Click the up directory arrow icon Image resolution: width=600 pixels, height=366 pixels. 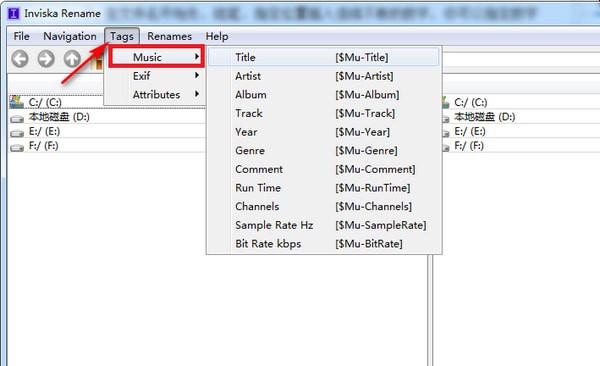coord(72,59)
